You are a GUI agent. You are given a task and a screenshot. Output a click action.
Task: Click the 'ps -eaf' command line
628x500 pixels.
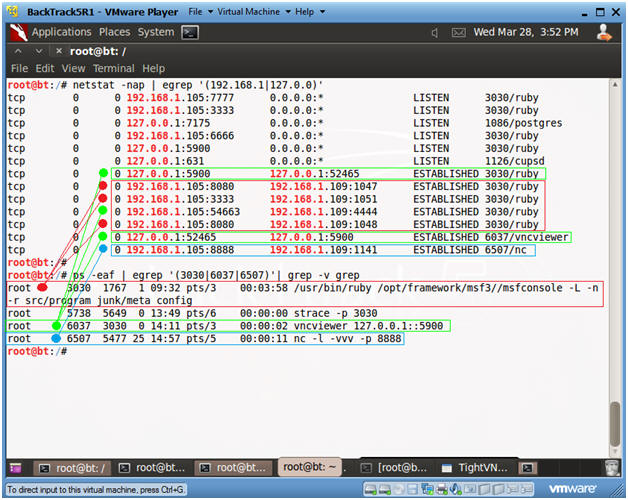coord(216,275)
